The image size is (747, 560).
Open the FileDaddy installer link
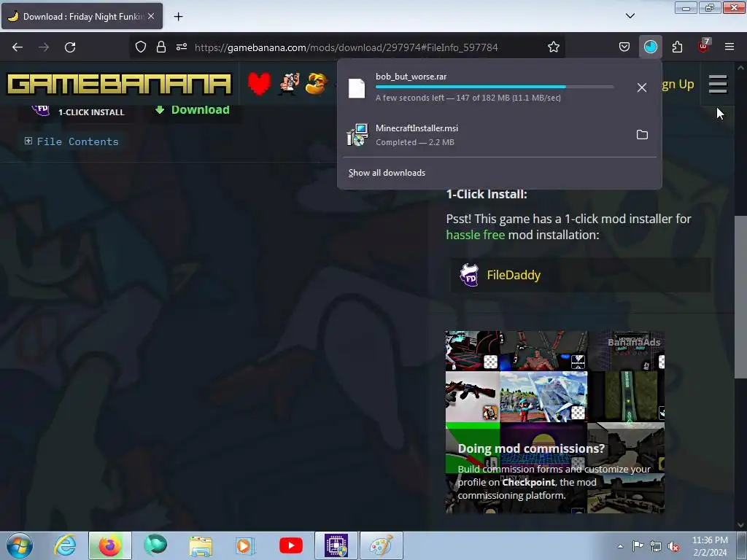(x=581, y=275)
